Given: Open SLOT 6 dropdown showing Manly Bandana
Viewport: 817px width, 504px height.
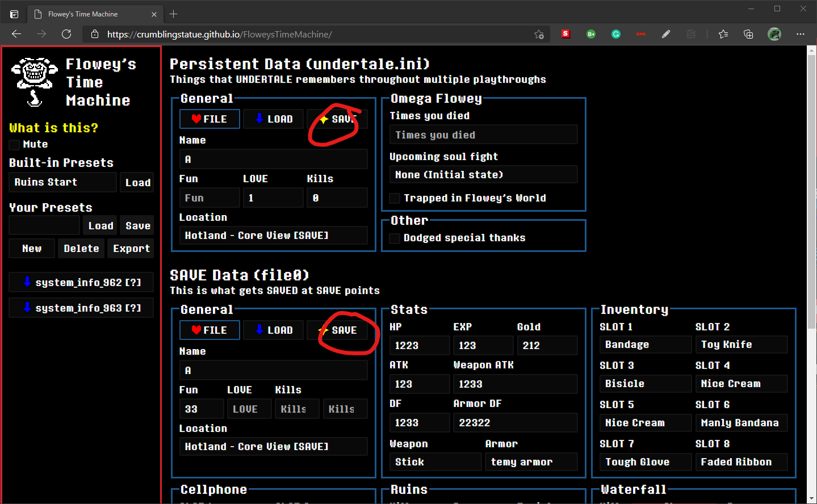Looking at the screenshot, I should 741,423.
